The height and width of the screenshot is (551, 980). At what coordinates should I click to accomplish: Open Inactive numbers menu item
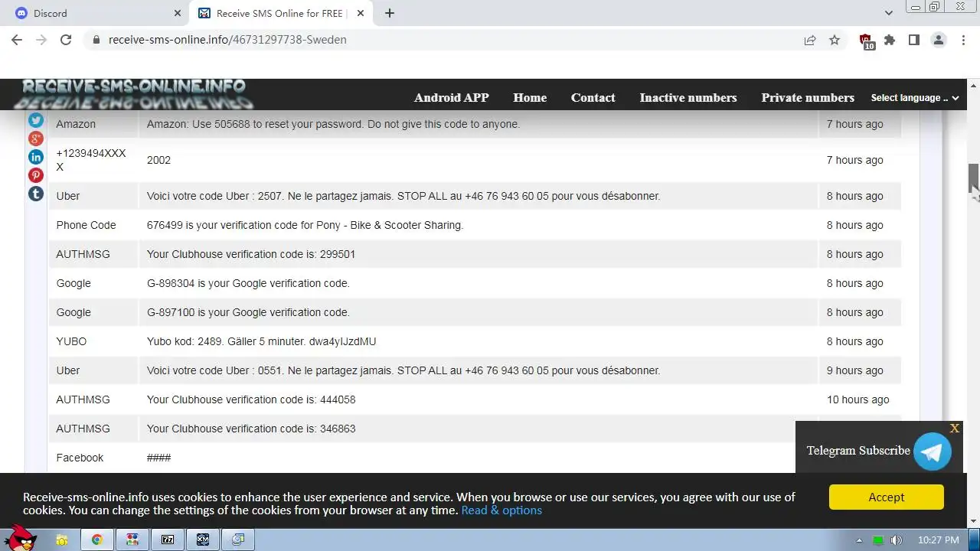(x=688, y=98)
